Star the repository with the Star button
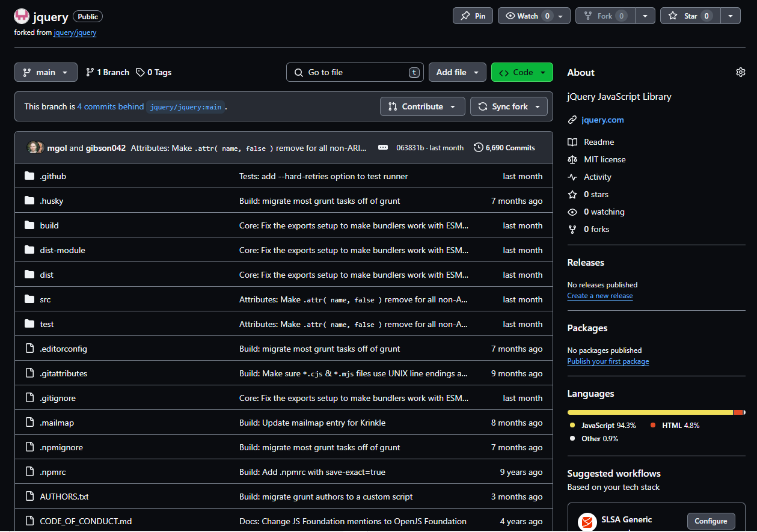The image size is (757, 532). (x=690, y=16)
